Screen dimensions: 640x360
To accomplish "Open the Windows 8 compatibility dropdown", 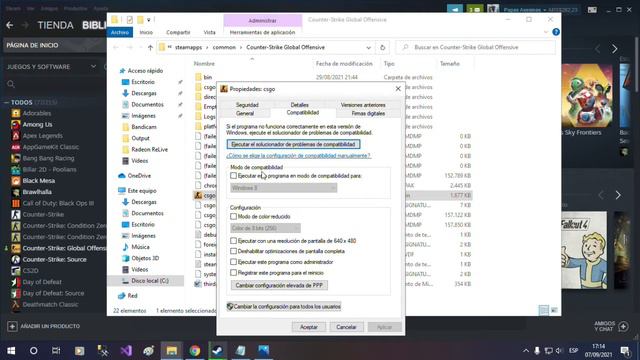I will point(284,188).
